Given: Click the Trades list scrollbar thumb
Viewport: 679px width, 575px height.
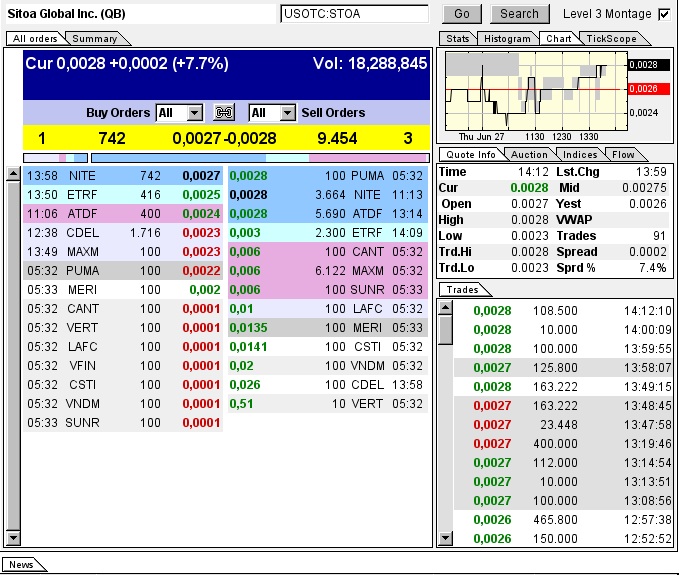Looking at the screenshot, I should pyautogui.click(x=445, y=330).
